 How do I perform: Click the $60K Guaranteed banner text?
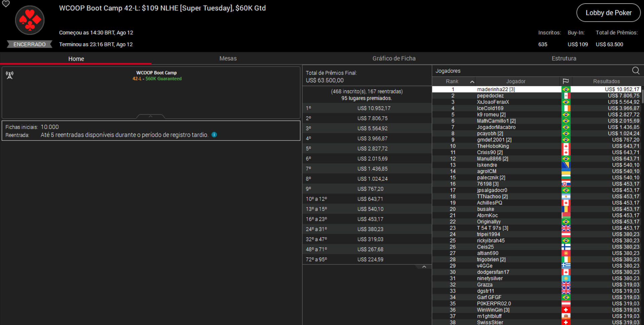pyautogui.click(x=164, y=79)
